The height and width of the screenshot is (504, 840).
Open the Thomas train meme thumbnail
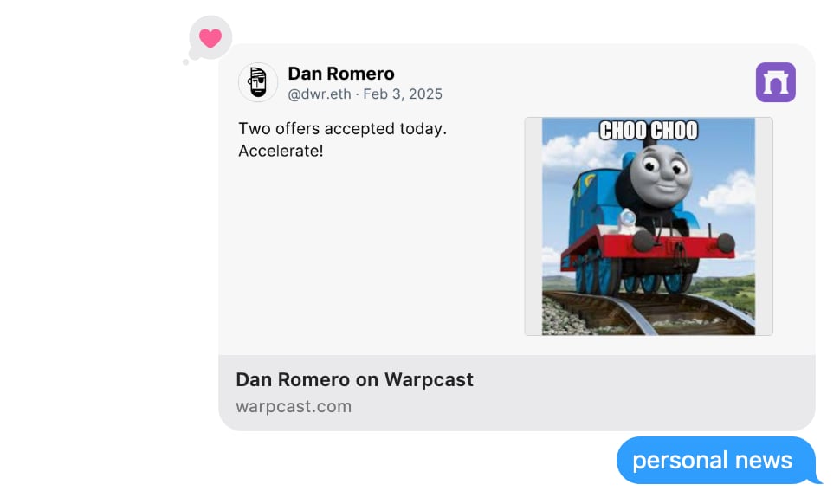(x=649, y=226)
